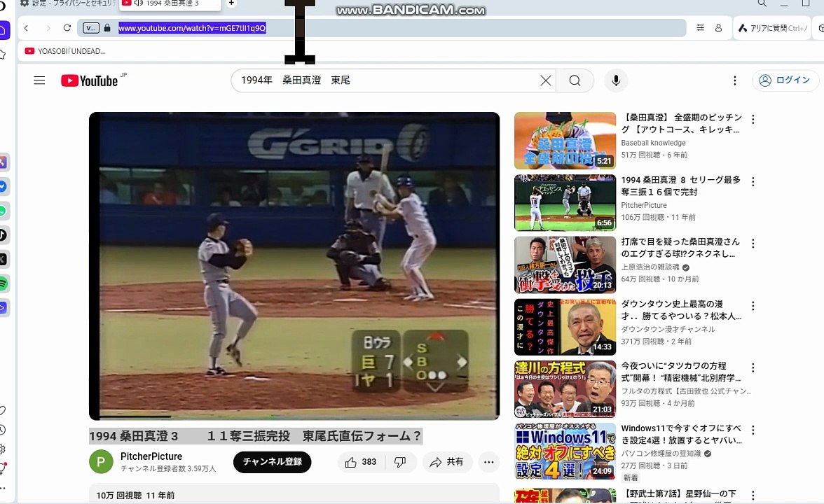Open options menu for ダウンタウン video
824x504 pixels.
click(x=753, y=305)
